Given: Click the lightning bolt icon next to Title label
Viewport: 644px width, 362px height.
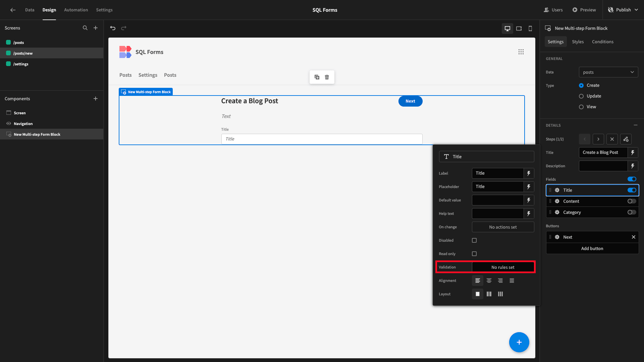Looking at the screenshot, I should coord(529,173).
